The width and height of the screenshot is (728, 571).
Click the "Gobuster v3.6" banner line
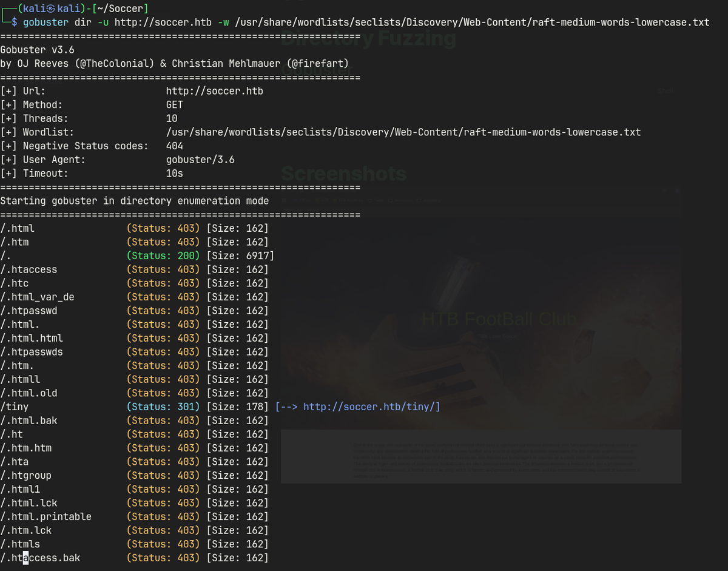38,50
